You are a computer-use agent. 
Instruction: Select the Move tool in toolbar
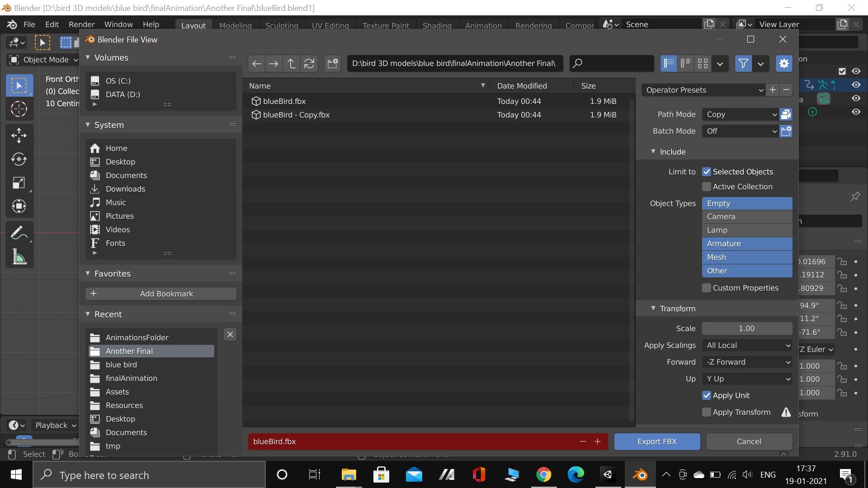point(19,135)
